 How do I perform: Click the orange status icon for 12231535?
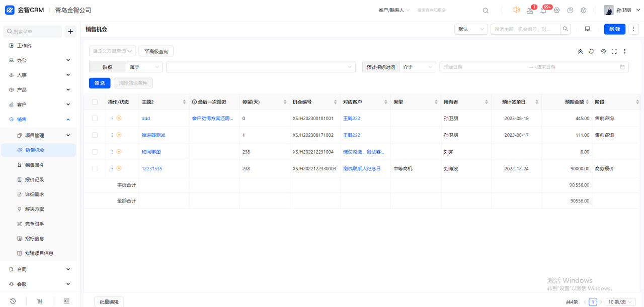click(119, 169)
